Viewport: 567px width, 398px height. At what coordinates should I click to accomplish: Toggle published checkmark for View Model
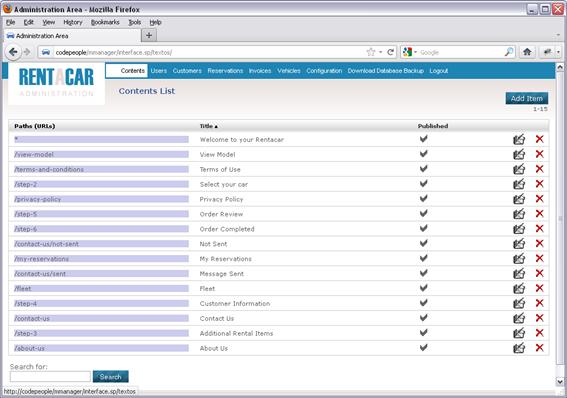pos(423,154)
